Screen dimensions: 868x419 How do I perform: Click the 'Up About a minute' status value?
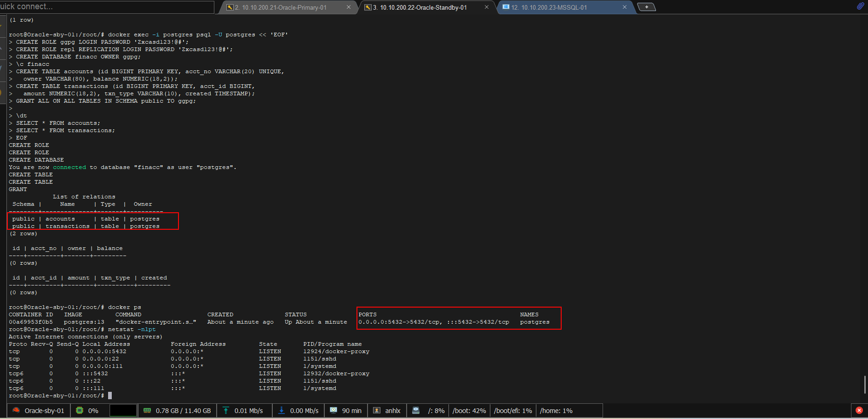pos(316,322)
